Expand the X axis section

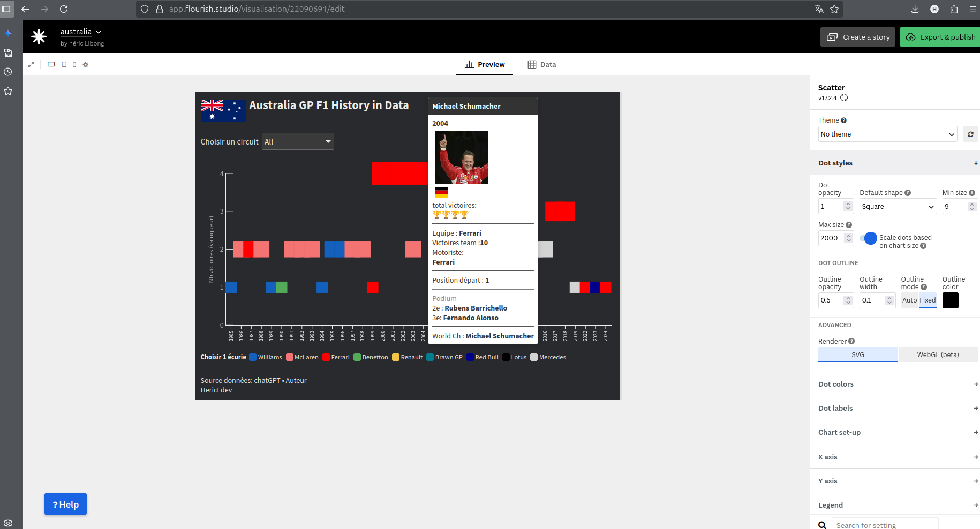(x=895, y=457)
